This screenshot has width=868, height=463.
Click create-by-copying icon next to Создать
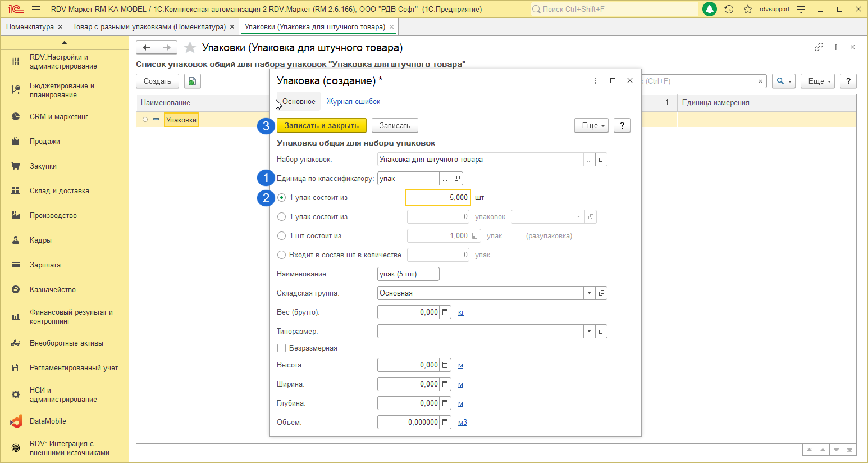192,81
